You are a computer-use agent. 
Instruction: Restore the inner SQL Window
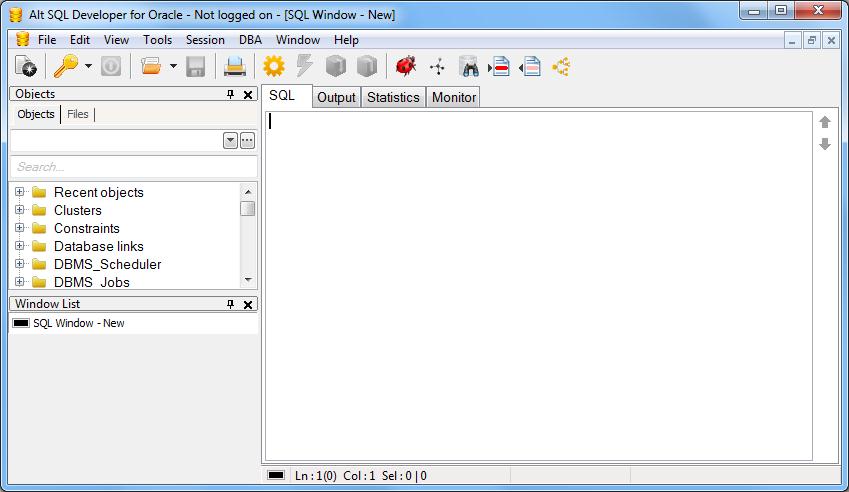coord(811,40)
